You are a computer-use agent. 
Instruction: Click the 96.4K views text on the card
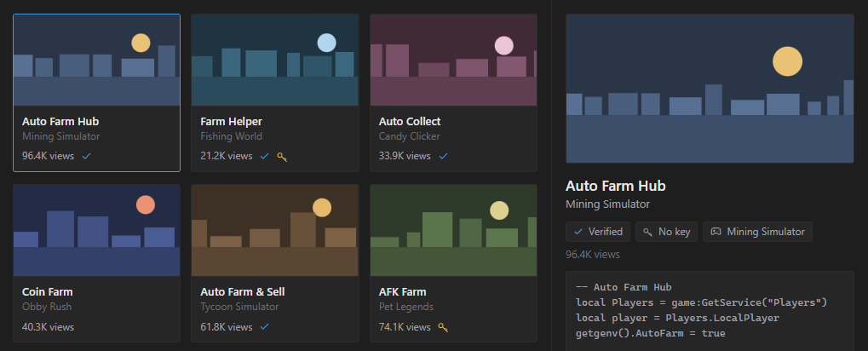pos(49,156)
